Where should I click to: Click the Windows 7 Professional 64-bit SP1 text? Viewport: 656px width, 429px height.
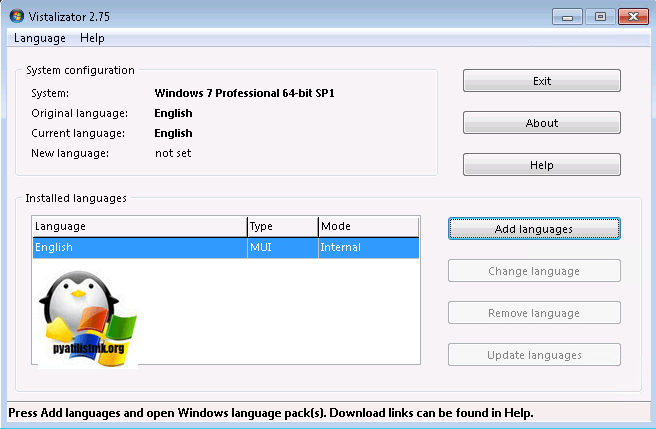point(244,93)
